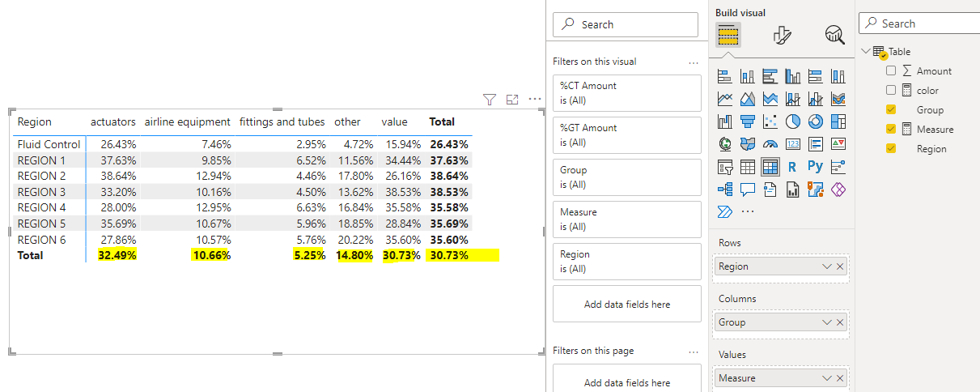Choose the stacked area chart visual
The height and width of the screenshot is (392, 980).
pyautogui.click(x=770, y=99)
